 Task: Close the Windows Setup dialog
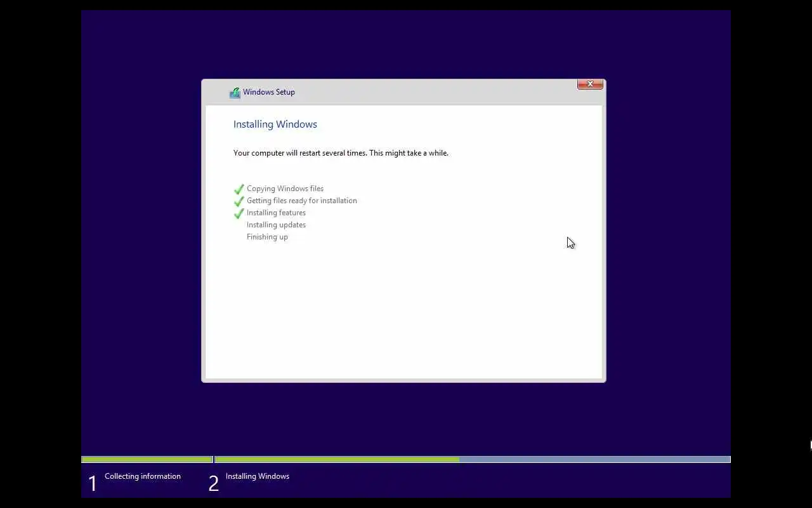pyautogui.click(x=590, y=84)
